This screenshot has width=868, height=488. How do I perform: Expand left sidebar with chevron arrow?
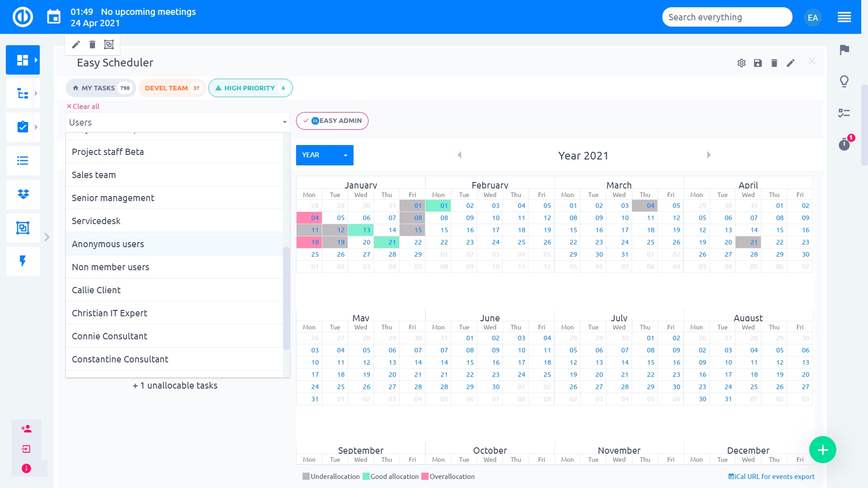click(x=47, y=237)
